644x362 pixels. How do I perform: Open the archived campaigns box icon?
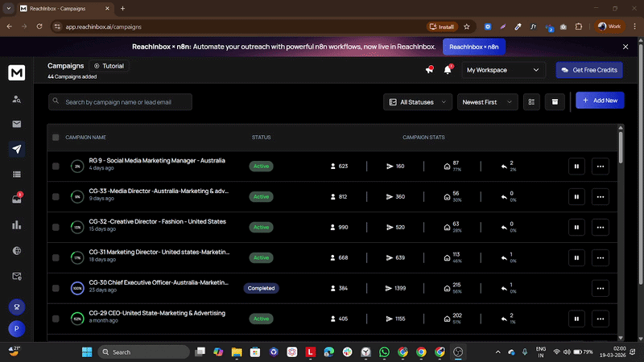tap(555, 102)
